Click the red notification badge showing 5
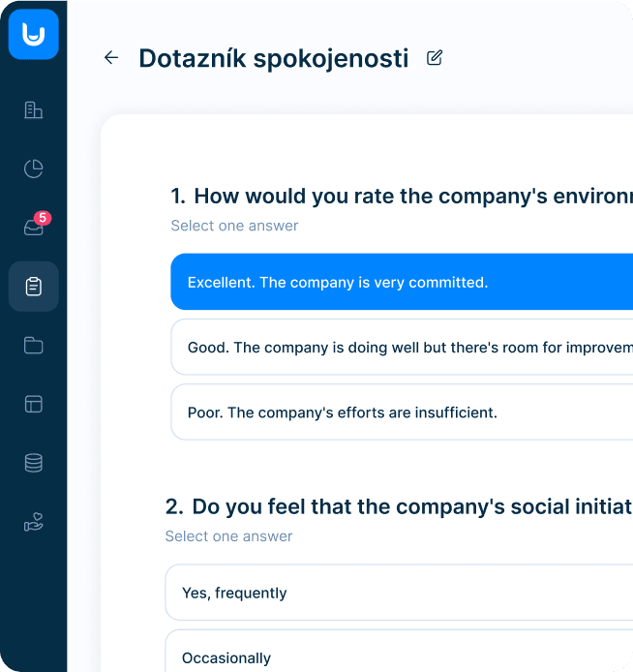Viewport: 633px width, 672px height. [43, 218]
